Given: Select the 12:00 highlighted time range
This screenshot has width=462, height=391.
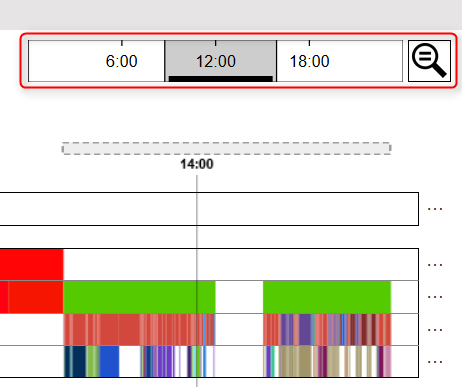Looking at the screenshot, I should [x=220, y=61].
